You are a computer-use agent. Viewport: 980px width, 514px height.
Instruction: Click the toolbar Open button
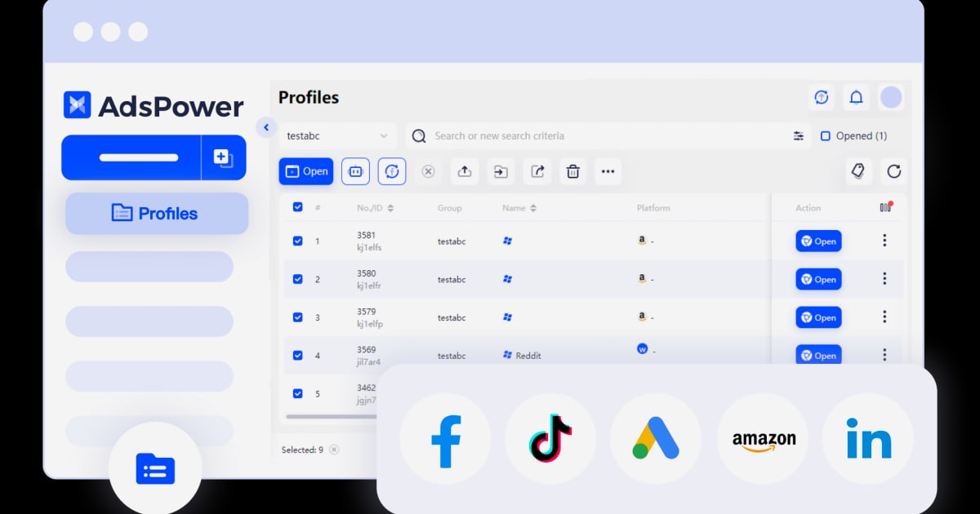pos(306,171)
